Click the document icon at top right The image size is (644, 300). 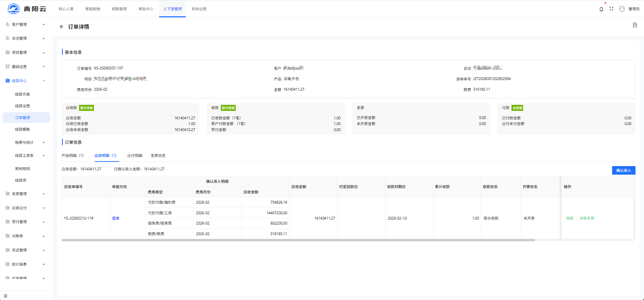click(635, 25)
